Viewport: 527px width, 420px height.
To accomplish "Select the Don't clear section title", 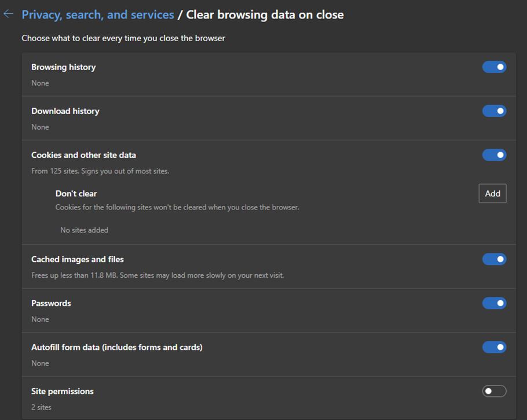I will pos(76,194).
